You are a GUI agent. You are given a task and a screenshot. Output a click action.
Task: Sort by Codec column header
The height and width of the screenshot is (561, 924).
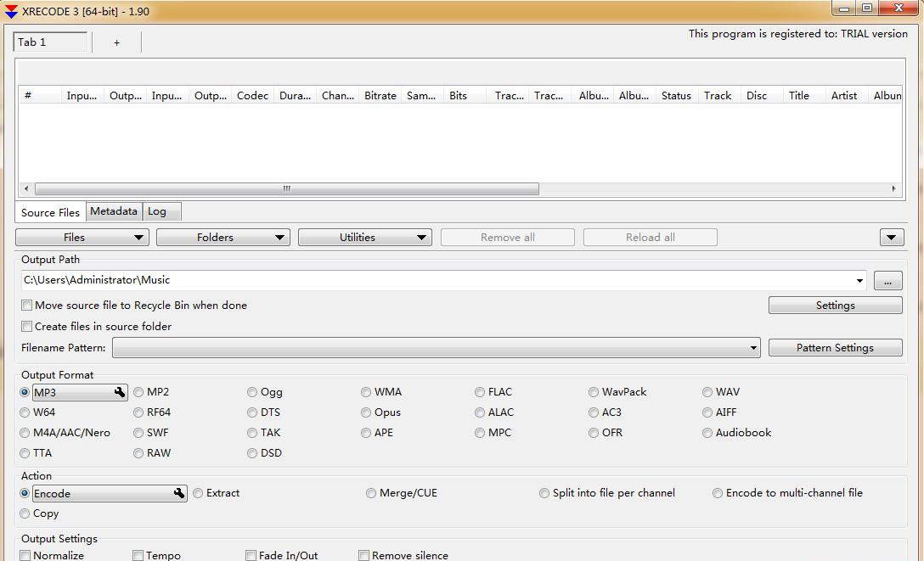tap(252, 95)
